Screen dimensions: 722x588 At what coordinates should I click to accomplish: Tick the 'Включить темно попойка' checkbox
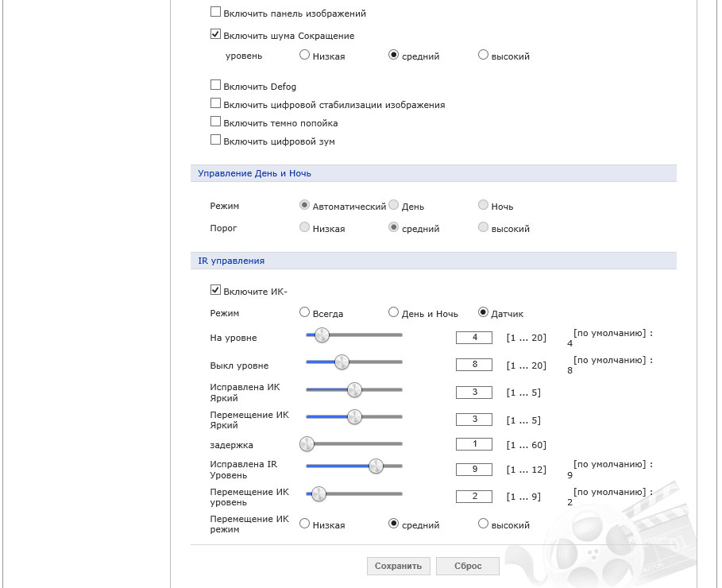(215, 122)
